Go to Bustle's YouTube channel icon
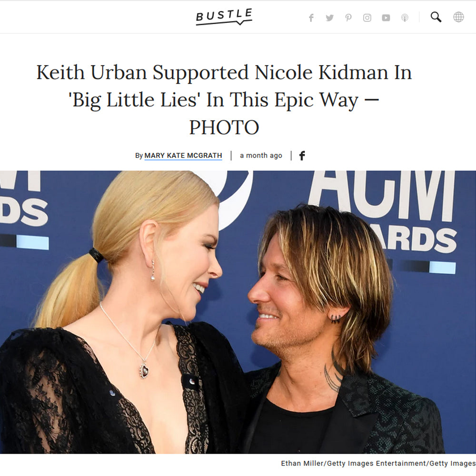The height and width of the screenshot is (476, 476). (x=386, y=18)
